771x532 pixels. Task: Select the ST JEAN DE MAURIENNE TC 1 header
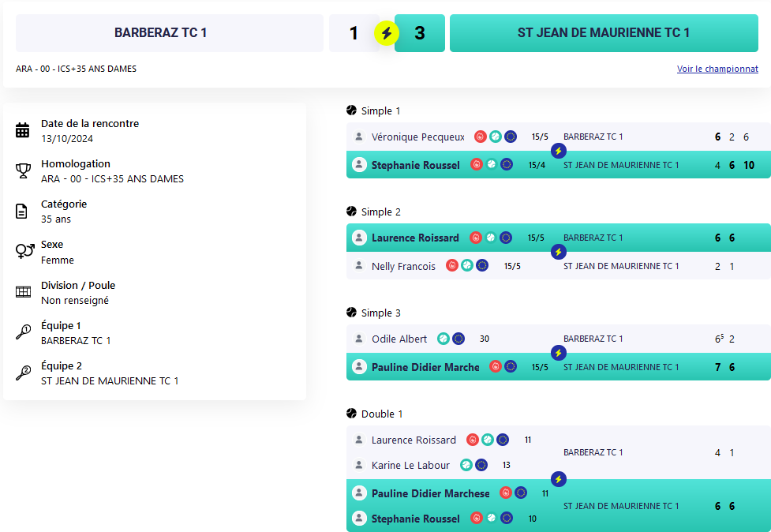pyautogui.click(x=604, y=33)
